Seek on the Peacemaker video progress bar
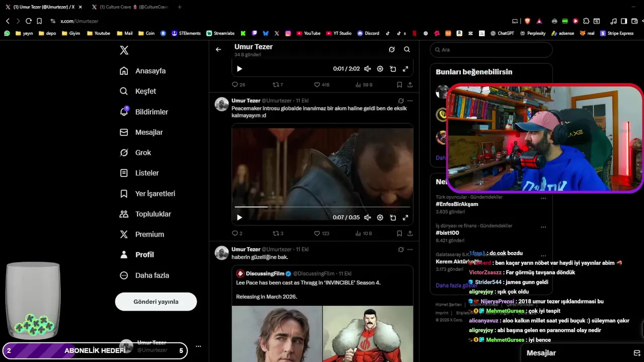The image size is (644, 362). (x=323, y=207)
